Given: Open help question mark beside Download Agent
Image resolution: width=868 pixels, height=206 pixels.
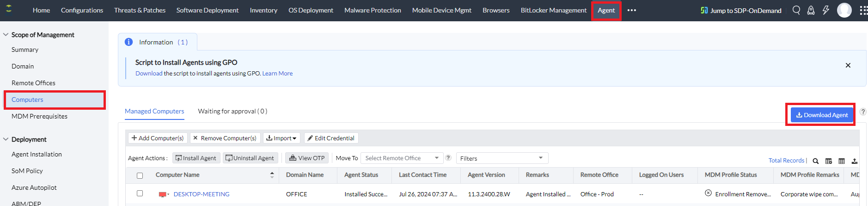Looking at the screenshot, I should [862, 112].
